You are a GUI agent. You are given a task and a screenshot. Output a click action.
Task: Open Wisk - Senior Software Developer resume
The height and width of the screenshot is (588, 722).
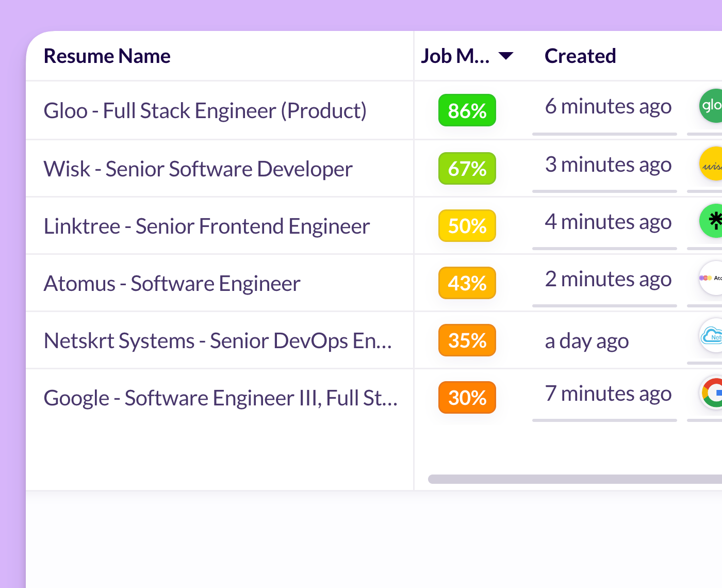(198, 169)
